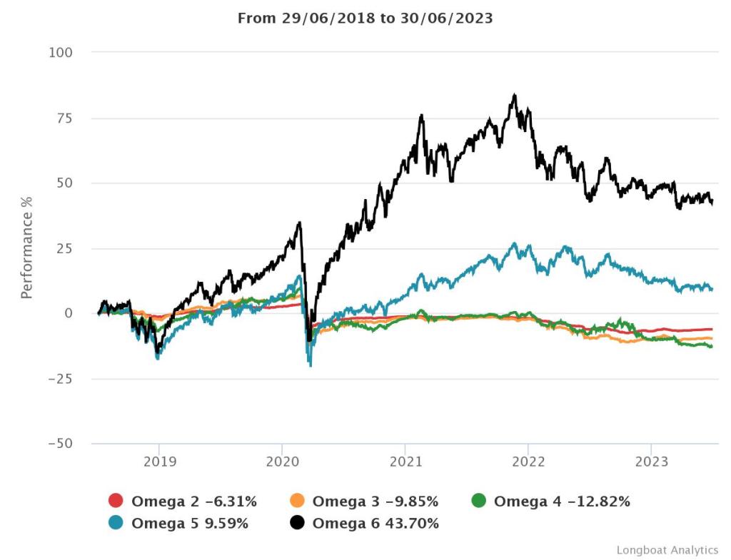Click the 2019 x-axis label
731x560 pixels.
[x=158, y=461]
